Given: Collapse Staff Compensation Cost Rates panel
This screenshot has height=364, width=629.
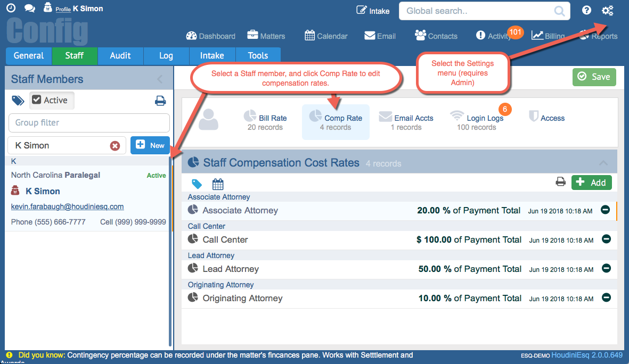Looking at the screenshot, I should [x=603, y=163].
